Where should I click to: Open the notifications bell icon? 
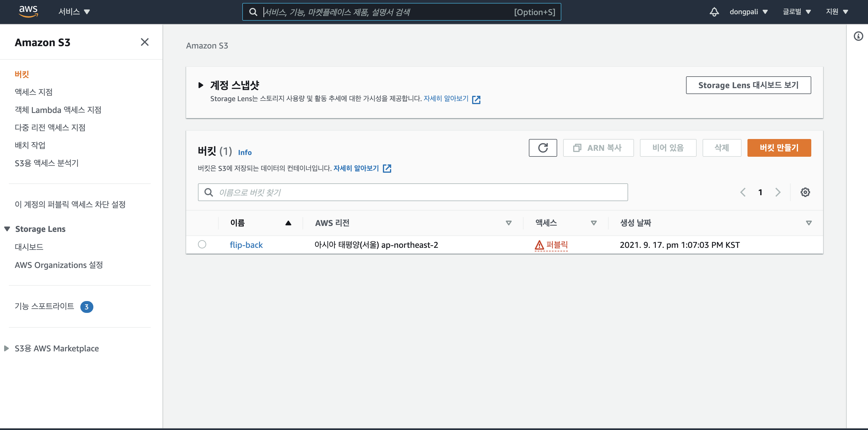pyautogui.click(x=714, y=12)
